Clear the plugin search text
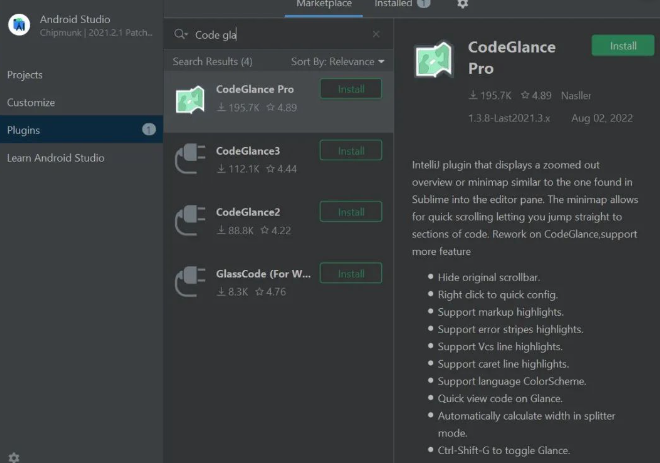Image resolution: width=660 pixels, height=463 pixels. click(x=376, y=34)
